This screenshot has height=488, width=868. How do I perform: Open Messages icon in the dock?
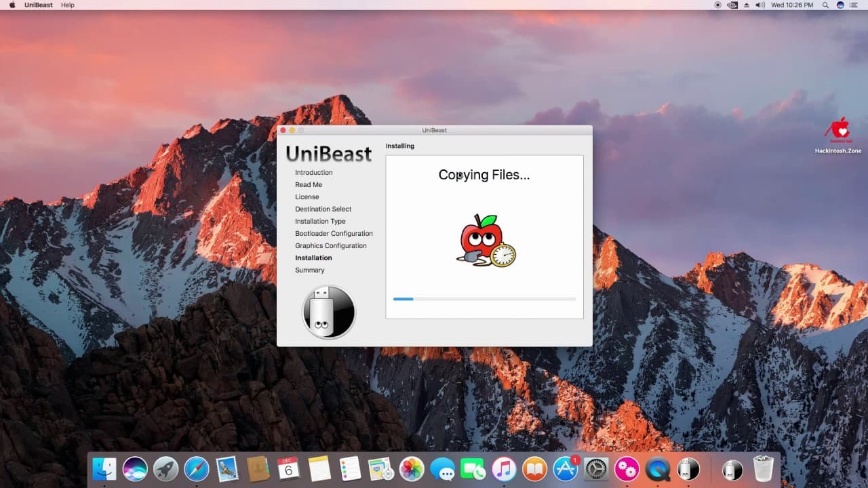442,468
